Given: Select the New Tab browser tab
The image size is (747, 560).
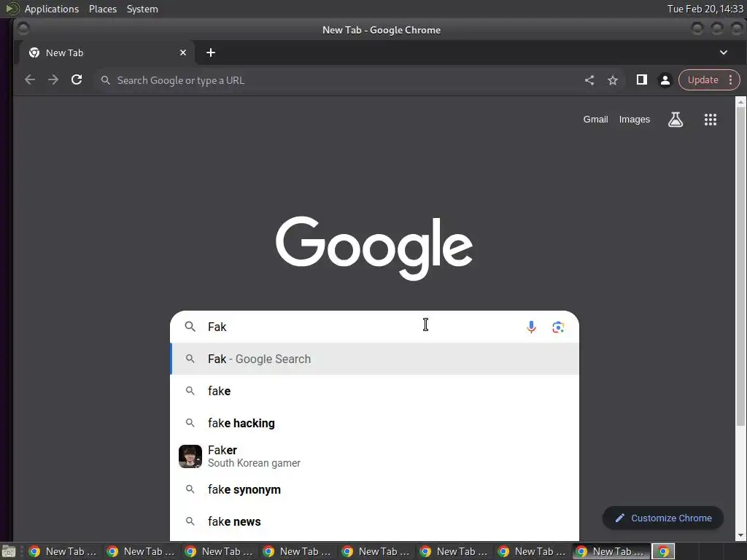Looking at the screenshot, I should pyautogui.click(x=107, y=52).
